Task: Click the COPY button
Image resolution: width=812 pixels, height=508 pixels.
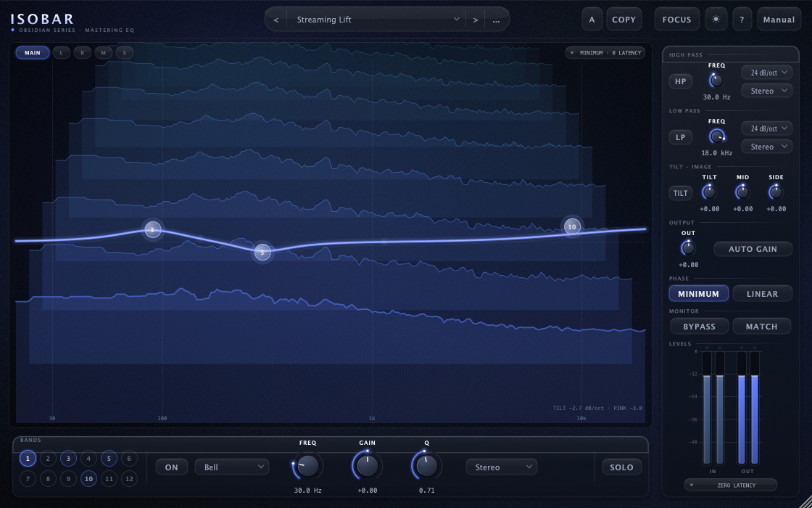Action: tap(624, 20)
